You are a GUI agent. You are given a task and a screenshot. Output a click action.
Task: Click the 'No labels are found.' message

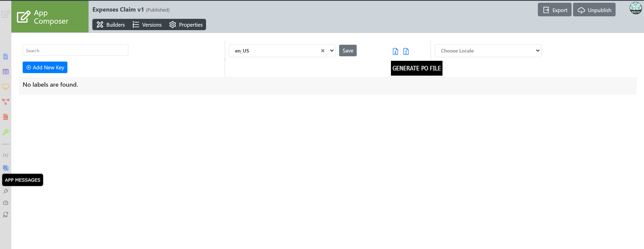tap(50, 85)
